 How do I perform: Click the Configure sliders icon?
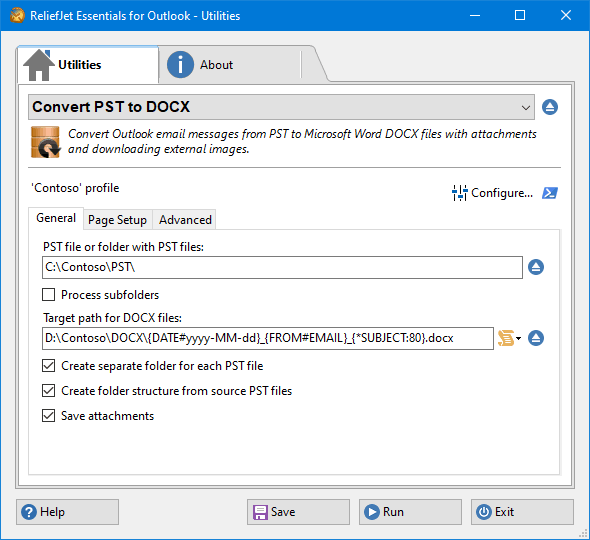[x=459, y=193]
